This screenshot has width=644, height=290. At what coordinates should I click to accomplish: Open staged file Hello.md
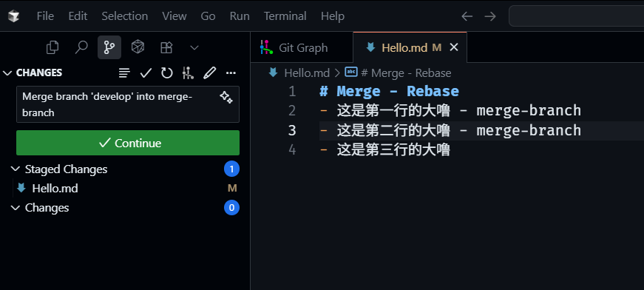coord(55,189)
